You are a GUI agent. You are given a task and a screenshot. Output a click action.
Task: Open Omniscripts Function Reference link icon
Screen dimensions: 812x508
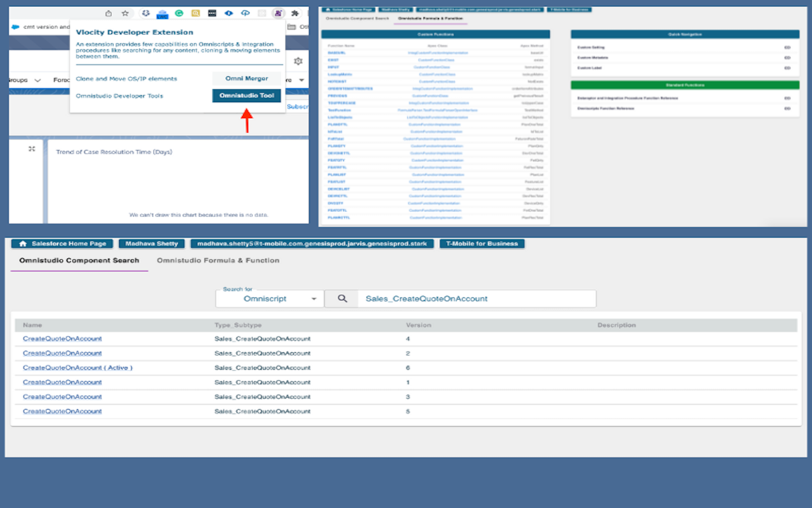[787, 109]
